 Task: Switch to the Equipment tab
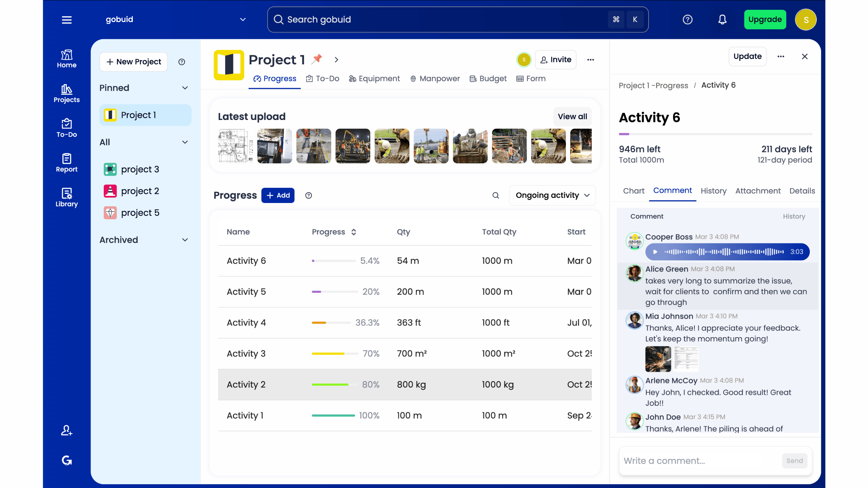374,79
